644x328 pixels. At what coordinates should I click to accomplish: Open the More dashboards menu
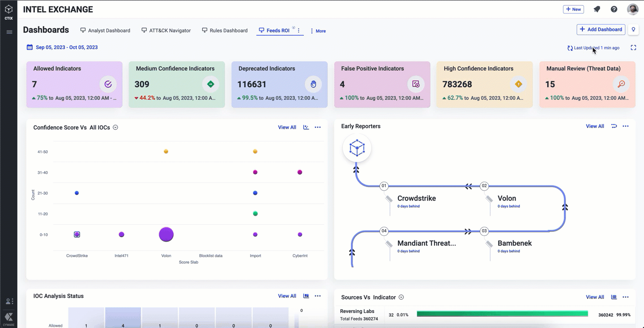(x=318, y=31)
